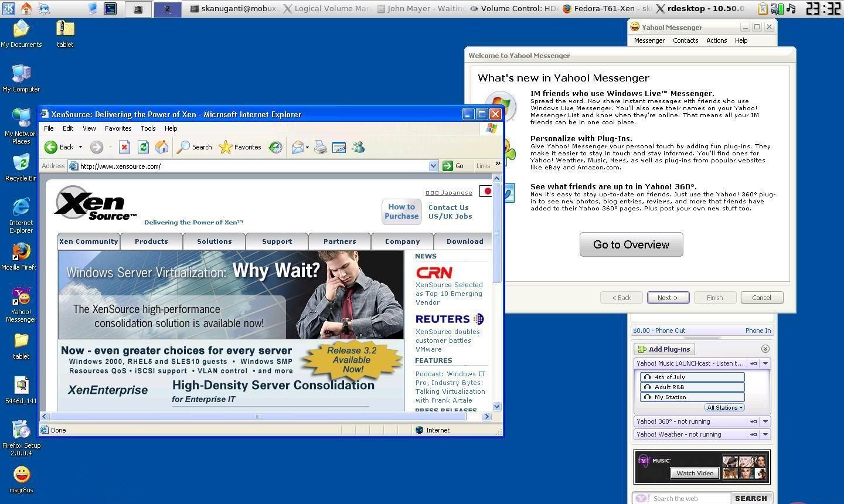The image size is (844, 504).
Task: Open Recycle Bin desktop icon
Action: click(21, 168)
